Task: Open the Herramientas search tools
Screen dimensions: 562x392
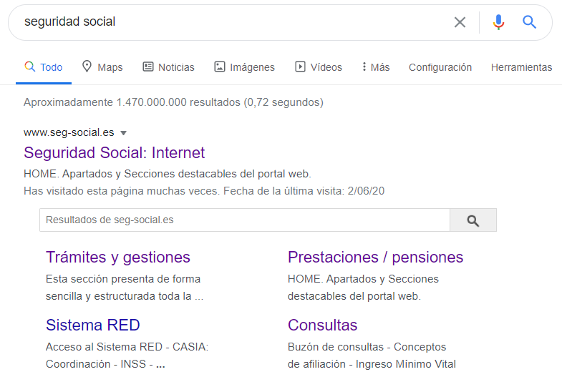Action: coord(521,67)
